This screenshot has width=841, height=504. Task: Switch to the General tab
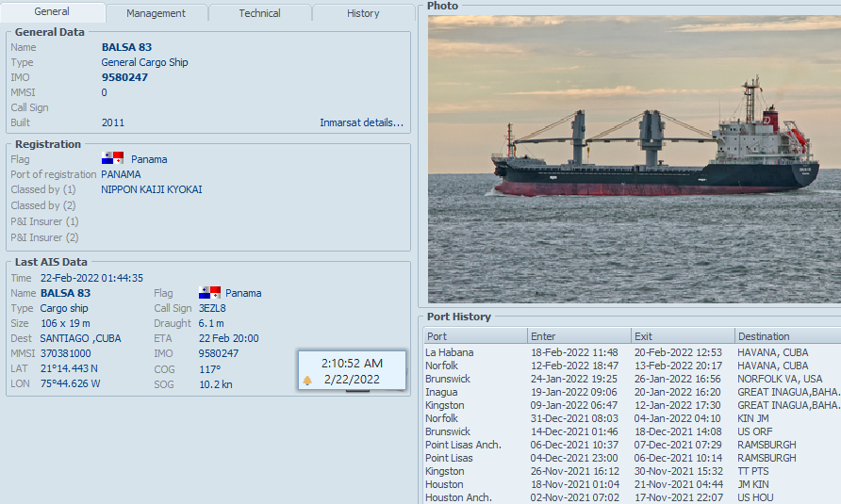pos(52,12)
